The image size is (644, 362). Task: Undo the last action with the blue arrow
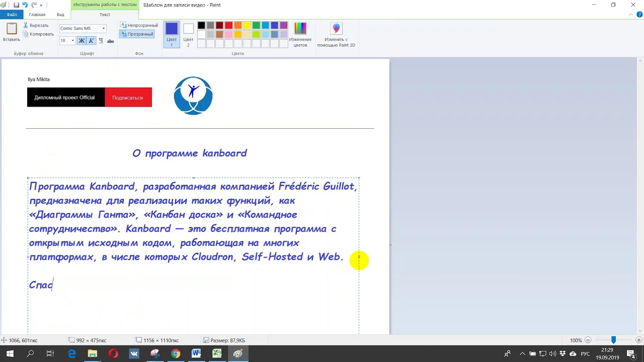(25, 5)
